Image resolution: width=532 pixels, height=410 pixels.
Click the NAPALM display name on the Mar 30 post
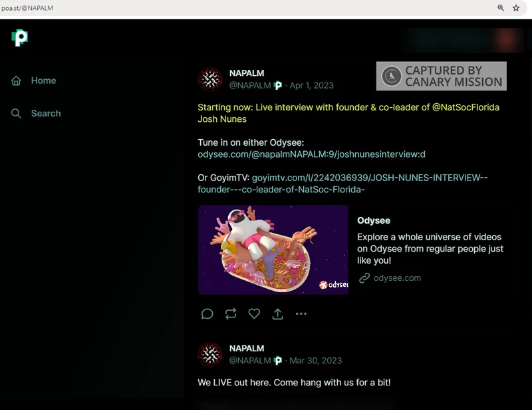pyautogui.click(x=247, y=348)
